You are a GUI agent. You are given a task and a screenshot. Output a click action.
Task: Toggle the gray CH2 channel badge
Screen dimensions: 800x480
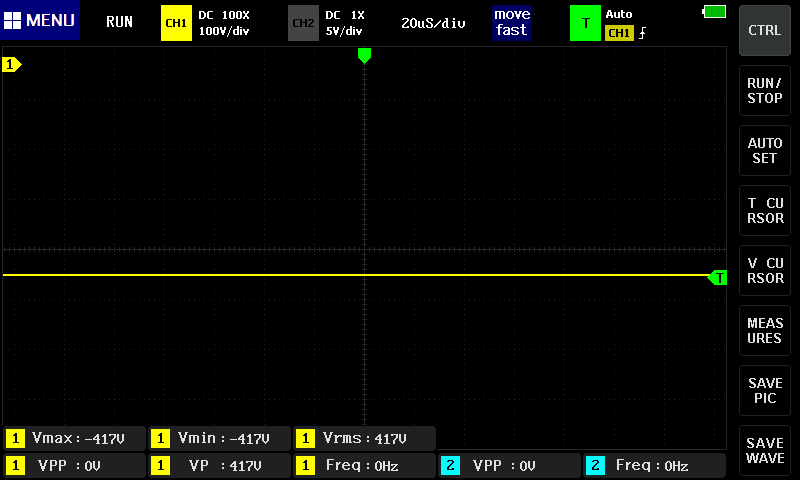[x=303, y=22]
